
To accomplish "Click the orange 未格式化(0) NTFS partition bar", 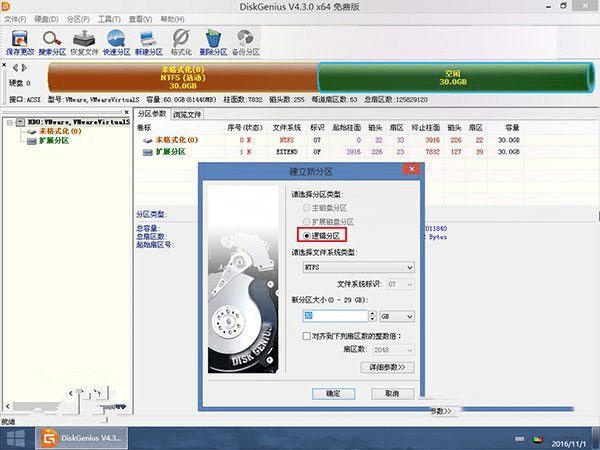I will [183, 78].
